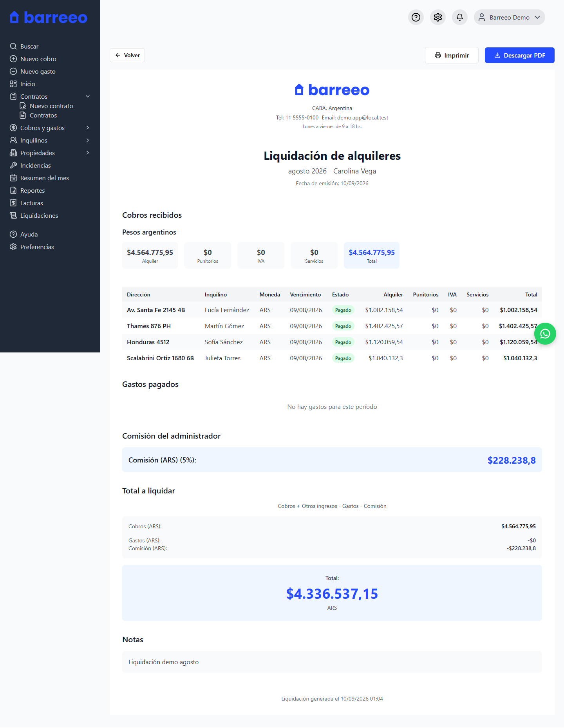Click the Facturas receipt icon
564x728 pixels.
click(13, 203)
